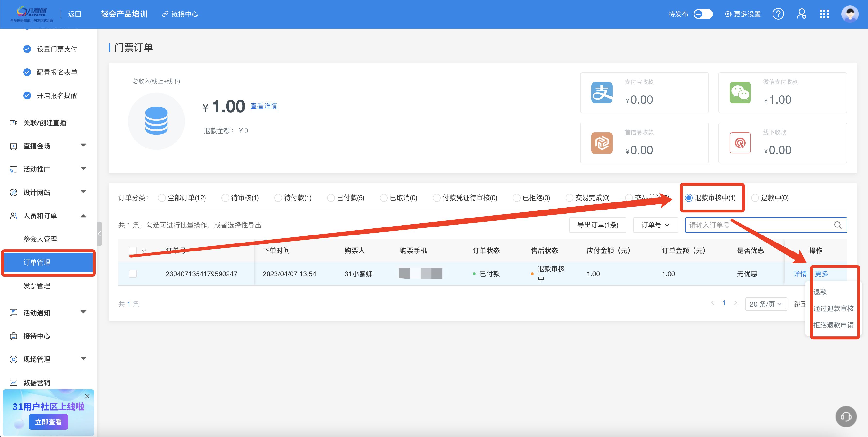Image resolution: width=868 pixels, height=437 pixels.
Task: Select 已取消(0) radio filter
Action: (x=384, y=198)
